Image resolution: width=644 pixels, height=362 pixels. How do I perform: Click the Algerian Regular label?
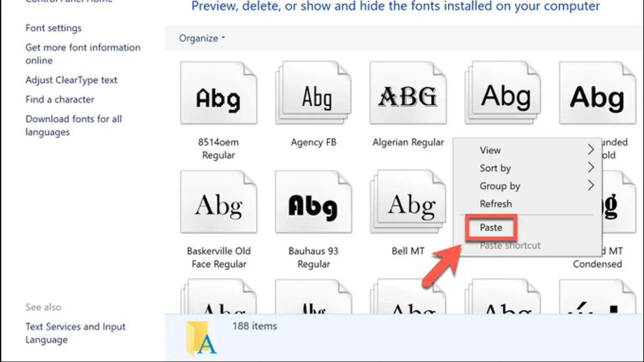tap(408, 142)
